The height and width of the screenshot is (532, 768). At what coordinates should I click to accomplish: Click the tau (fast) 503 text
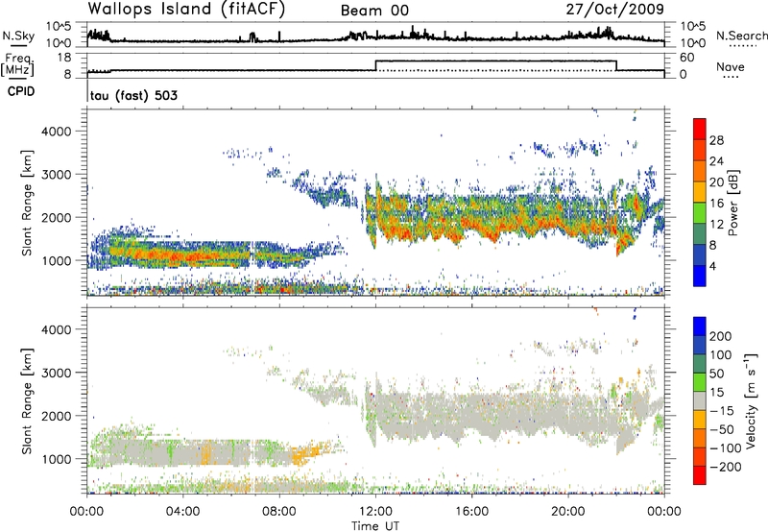[x=133, y=95]
